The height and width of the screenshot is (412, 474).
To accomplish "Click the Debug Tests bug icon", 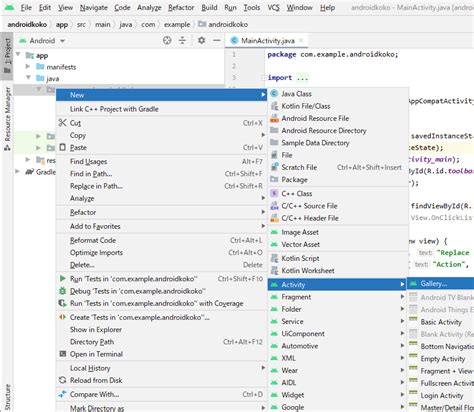I will point(62,291).
